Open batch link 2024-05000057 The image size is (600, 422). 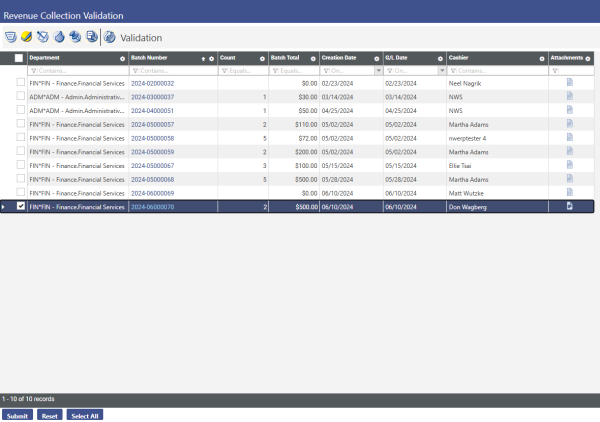153,124
